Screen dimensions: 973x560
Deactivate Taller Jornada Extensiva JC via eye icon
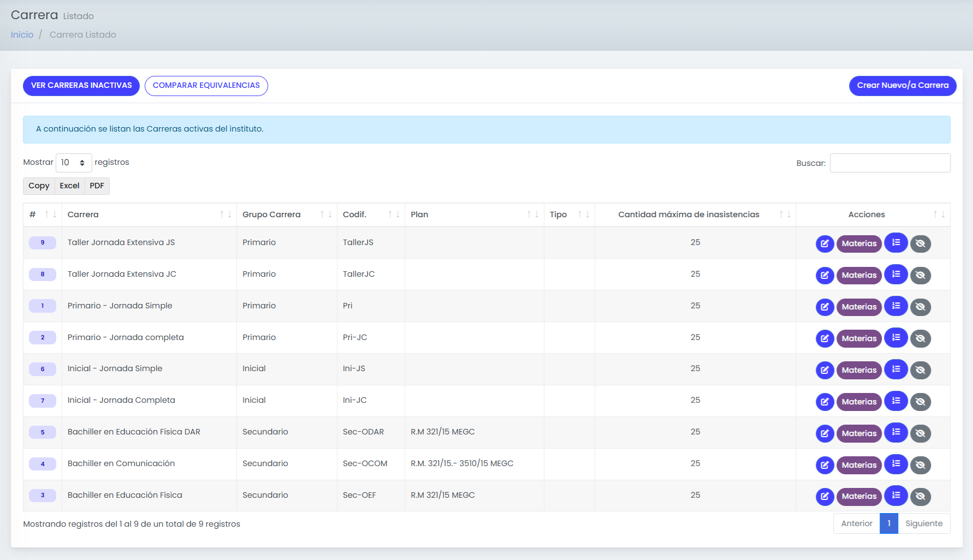pyautogui.click(x=921, y=275)
